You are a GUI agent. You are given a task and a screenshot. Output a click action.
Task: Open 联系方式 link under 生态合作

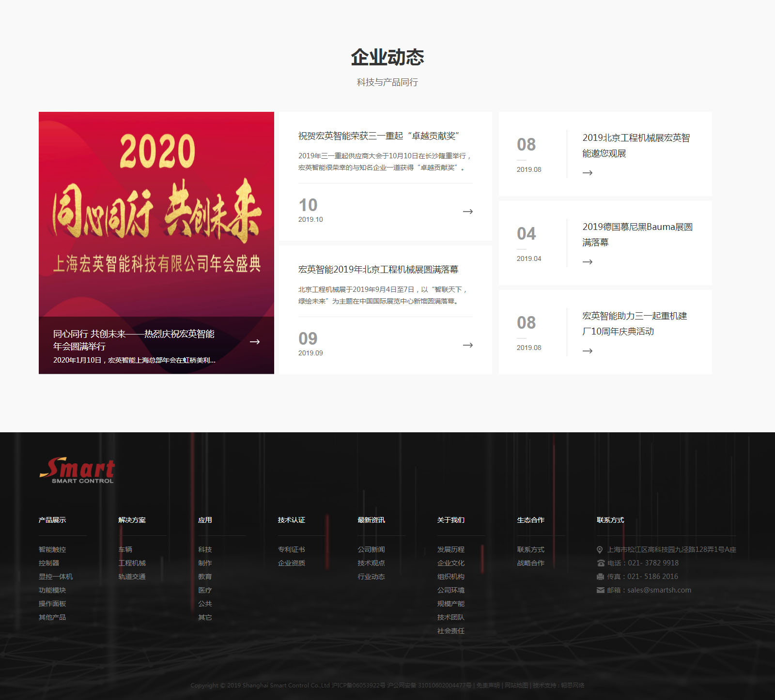click(x=531, y=549)
